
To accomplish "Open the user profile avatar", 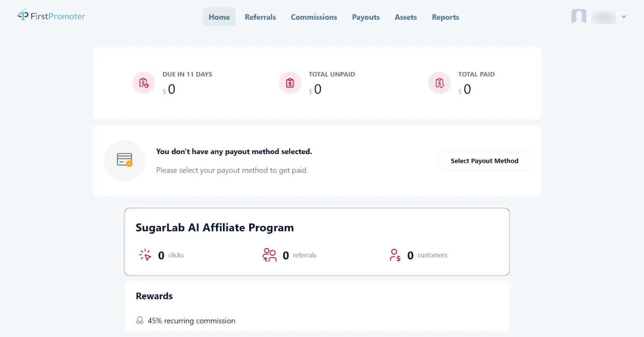I will click(x=579, y=17).
